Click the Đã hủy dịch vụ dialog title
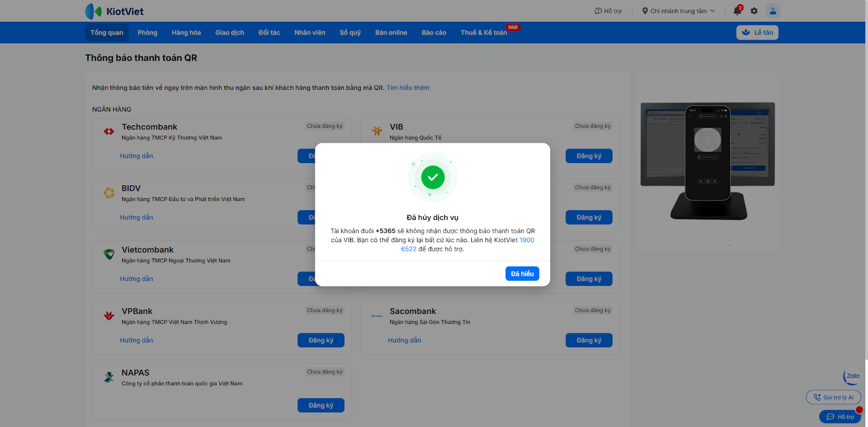Viewport: 868px width, 427px height. tap(433, 218)
